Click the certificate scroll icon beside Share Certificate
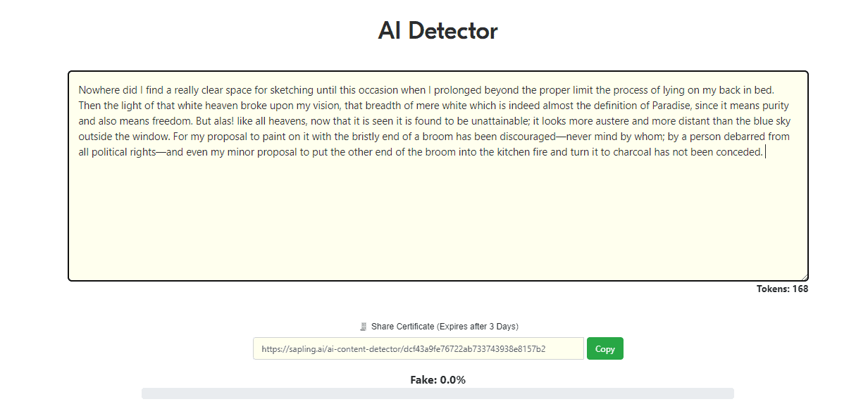 [x=364, y=327]
